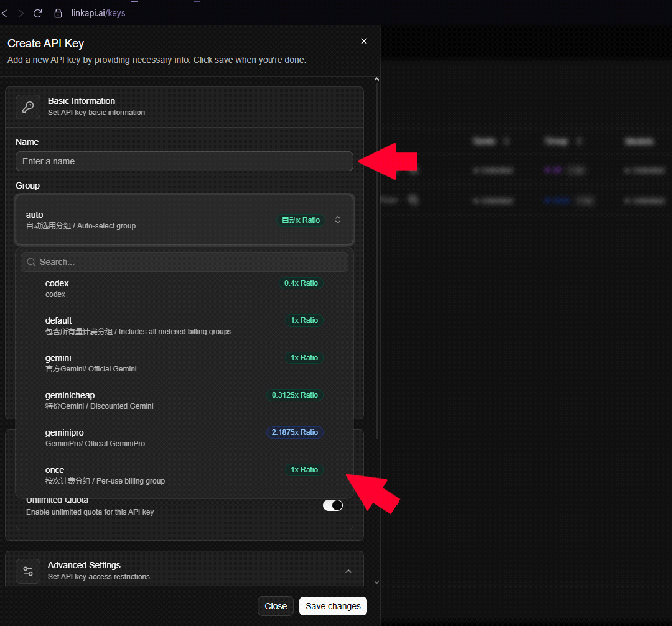Click Save changes button

point(333,606)
